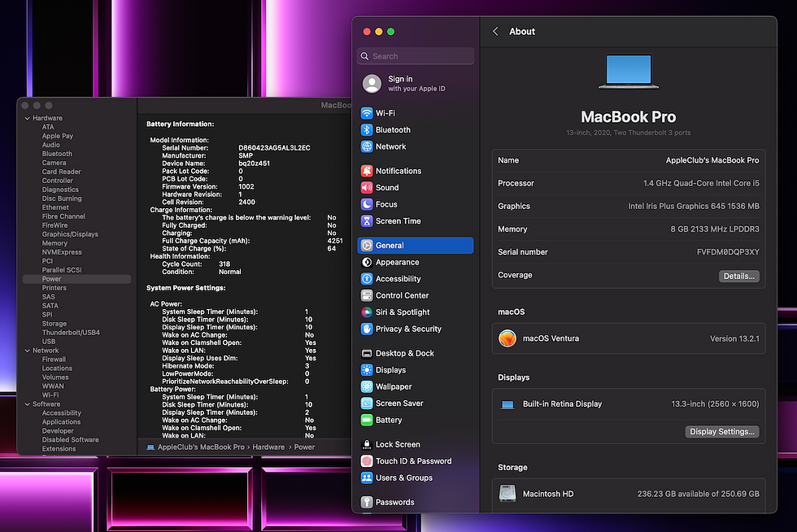Open the Lock Screen icon

click(x=367, y=444)
